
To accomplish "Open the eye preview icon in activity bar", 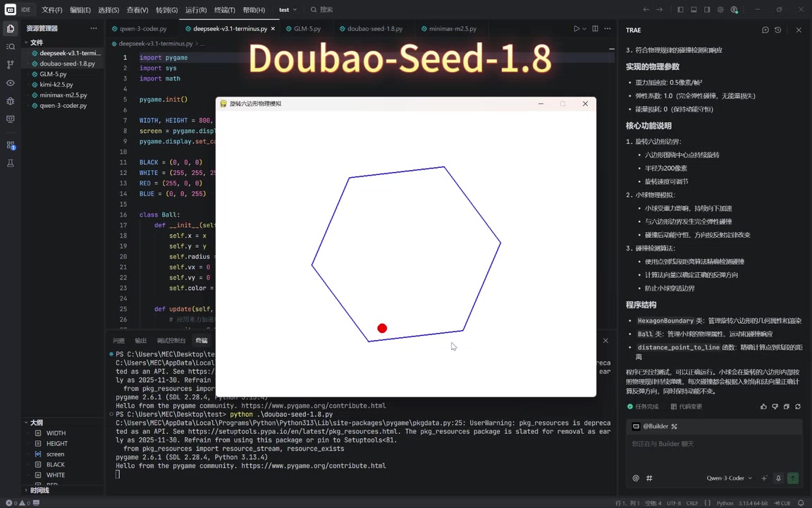I will coord(11,83).
